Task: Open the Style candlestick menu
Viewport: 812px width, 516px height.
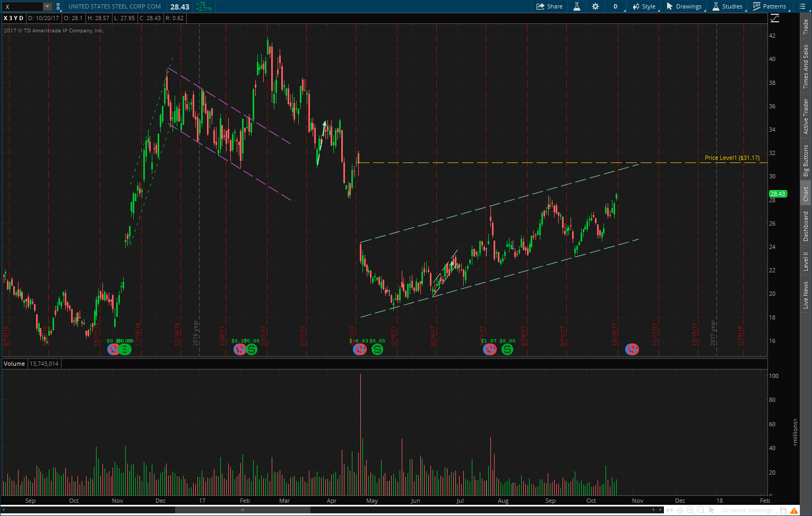Action: 644,6
